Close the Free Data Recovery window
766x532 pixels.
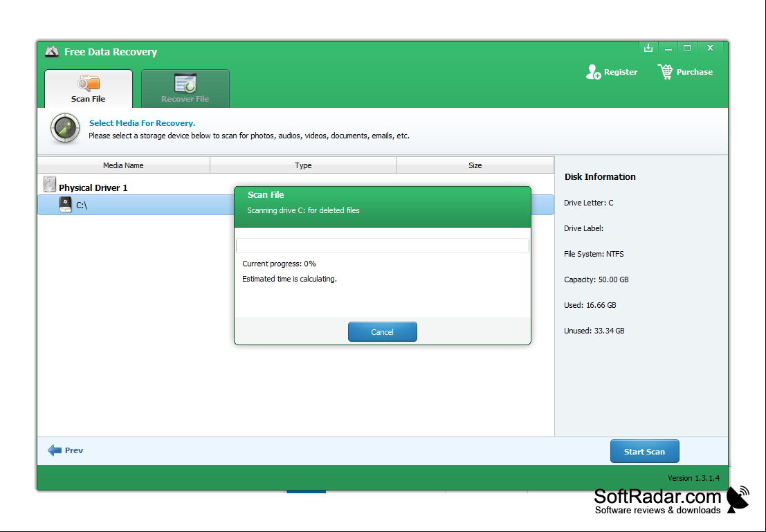711,48
